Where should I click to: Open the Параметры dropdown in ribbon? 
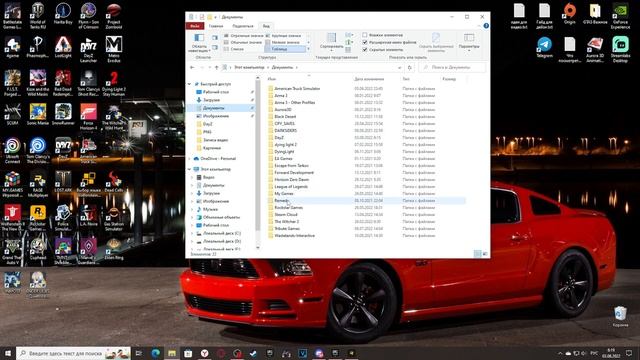469,42
